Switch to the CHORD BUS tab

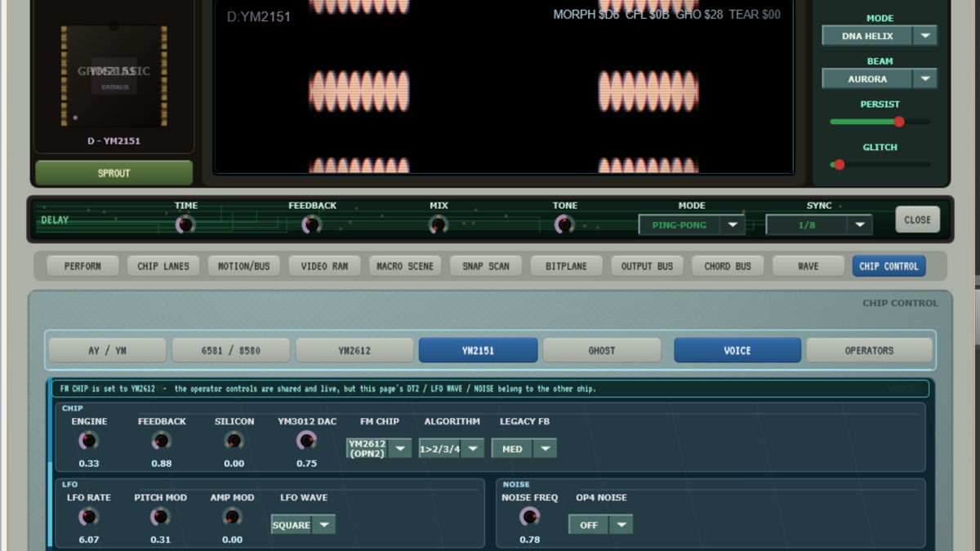click(728, 266)
